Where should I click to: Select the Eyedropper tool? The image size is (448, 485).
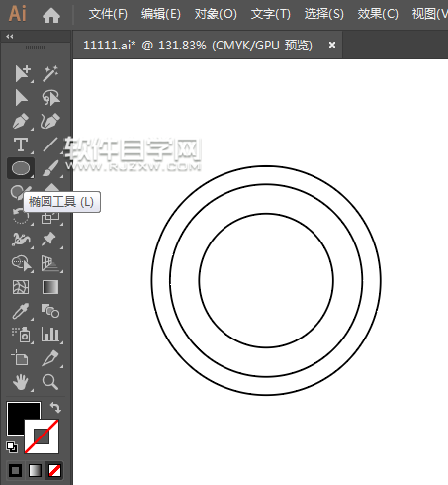coord(21,311)
